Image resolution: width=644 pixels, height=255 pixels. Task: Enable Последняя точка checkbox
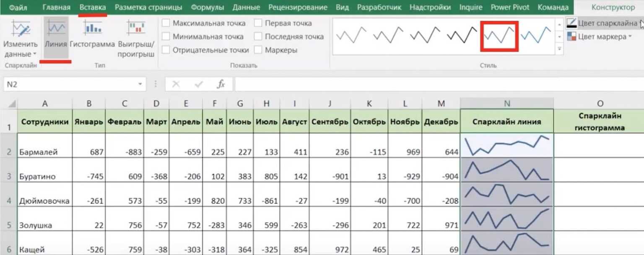(x=258, y=36)
